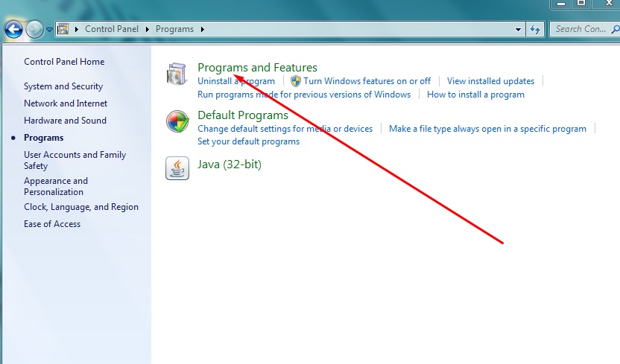
Task: Click the Back navigation arrow button
Action: pyautogui.click(x=13, y=30)
